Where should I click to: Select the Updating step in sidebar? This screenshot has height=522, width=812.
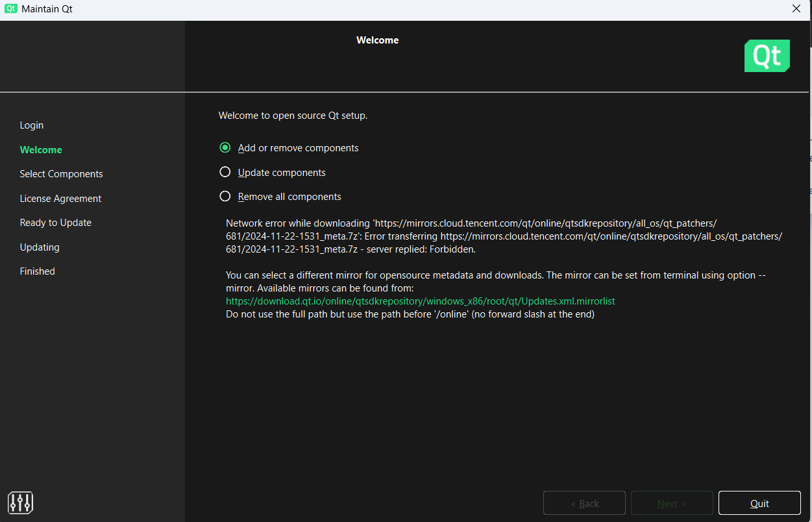pyautogui.click(x=40, y=247)
